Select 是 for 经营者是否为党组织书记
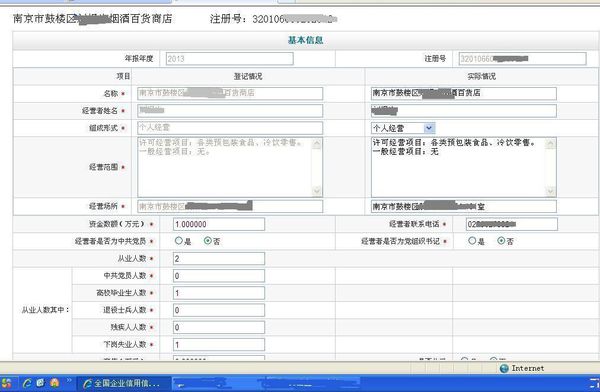600x392 pixels. [x=472, y=241]
